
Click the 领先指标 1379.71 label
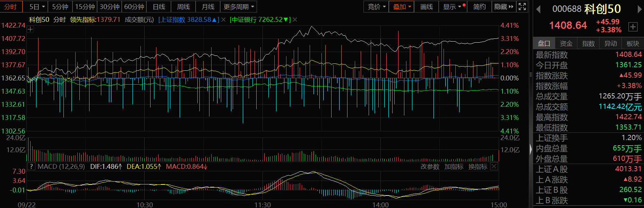click(x=95, y=20)
